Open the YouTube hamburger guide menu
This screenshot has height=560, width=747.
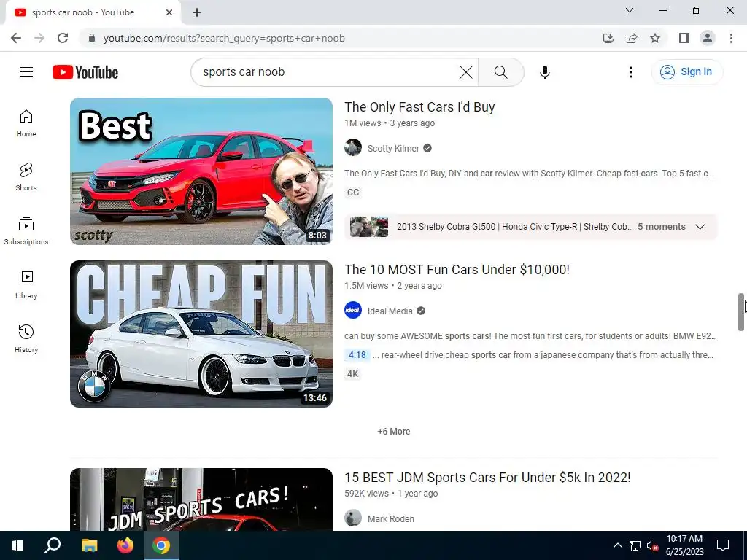point(26,72)
